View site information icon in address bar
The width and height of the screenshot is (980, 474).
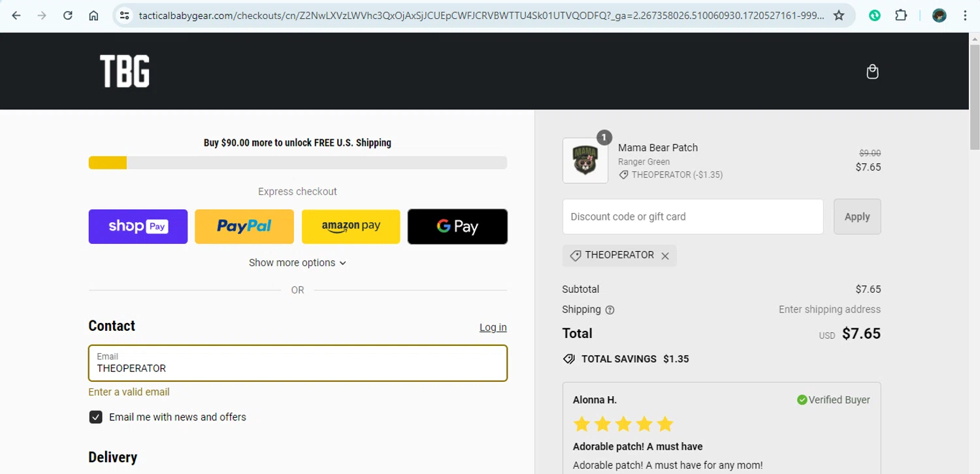pos(125,15)
